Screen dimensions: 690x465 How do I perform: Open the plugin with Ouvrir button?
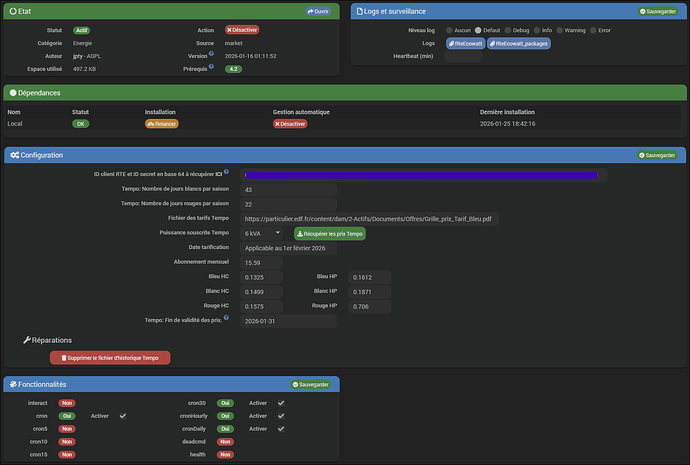(x=318, y=11)
